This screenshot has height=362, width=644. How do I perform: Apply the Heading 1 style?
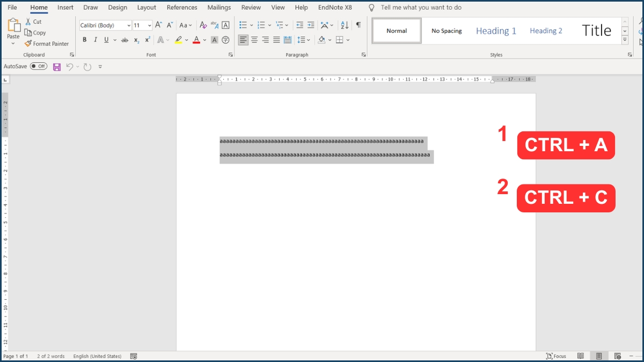point(495,31)
